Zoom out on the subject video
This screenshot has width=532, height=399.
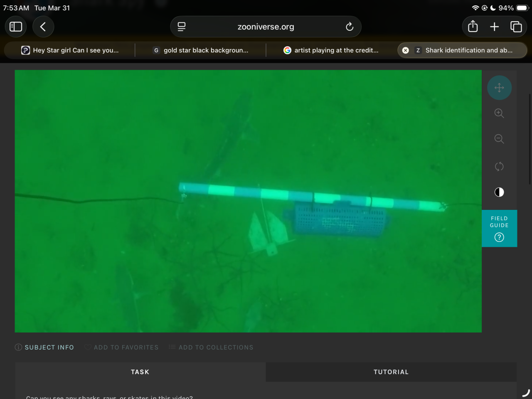[x=499, y=139]
